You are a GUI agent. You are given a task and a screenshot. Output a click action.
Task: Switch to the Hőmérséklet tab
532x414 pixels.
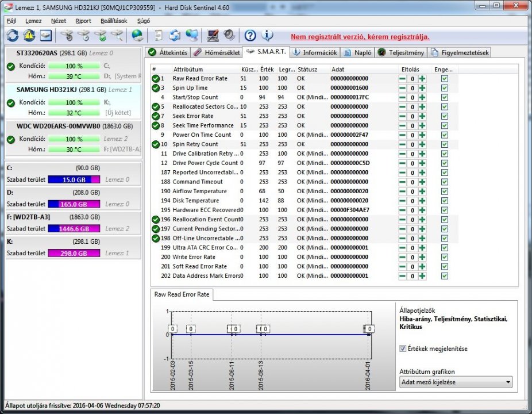pos(216,53)
